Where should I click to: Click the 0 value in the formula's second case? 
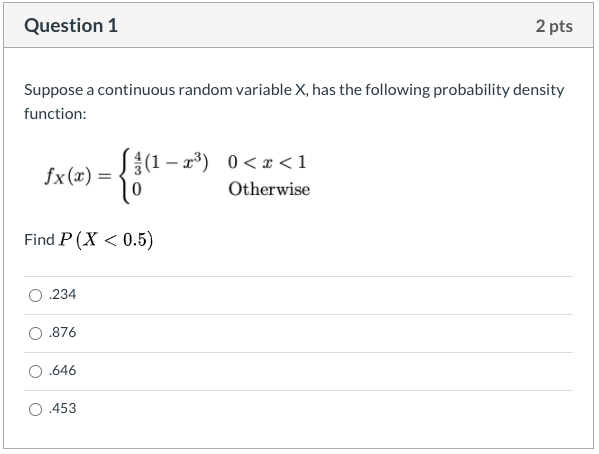(x=136, y=189)
